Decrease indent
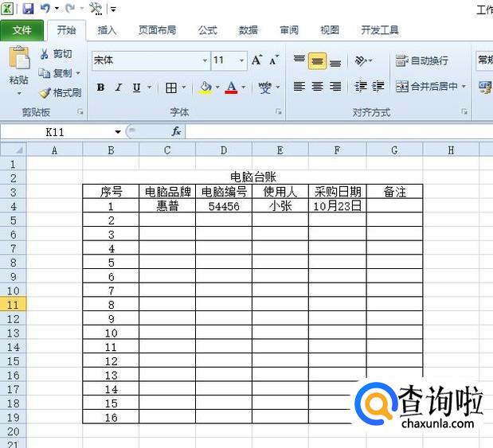The image size is (493, 448). (x=360, y=86)
